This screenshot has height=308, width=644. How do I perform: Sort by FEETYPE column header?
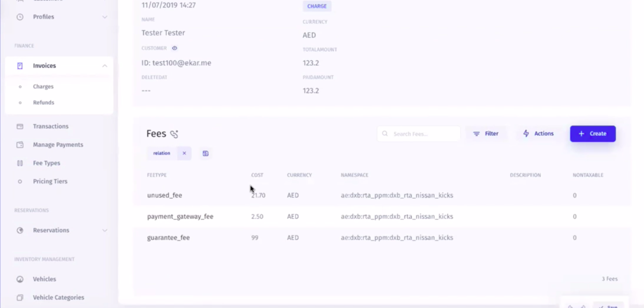157,175
